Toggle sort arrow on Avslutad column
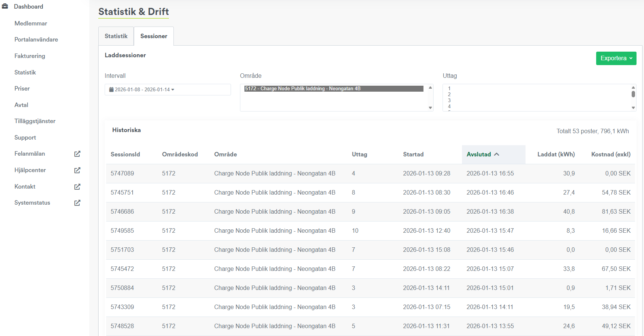This screenshot has height=336, width=644. (497, 155)
